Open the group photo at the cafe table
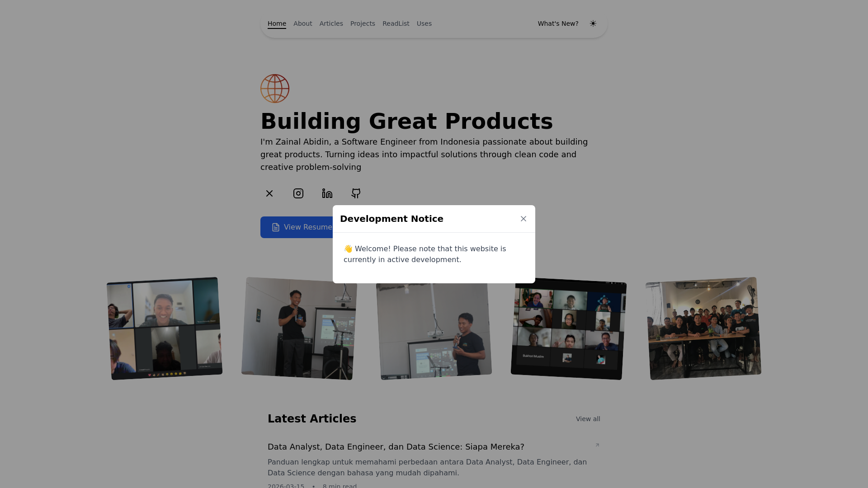Viewport: 868px width, 488px height. click(x=703, y=328)
